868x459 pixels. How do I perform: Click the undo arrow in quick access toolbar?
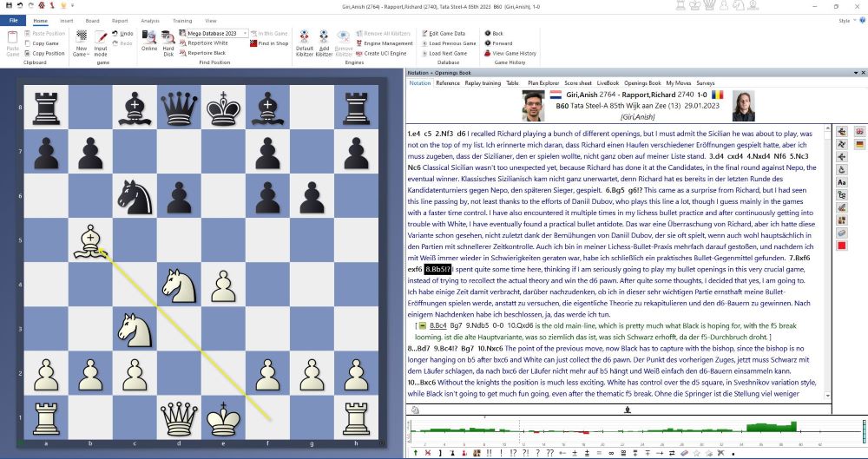[20, 5]
